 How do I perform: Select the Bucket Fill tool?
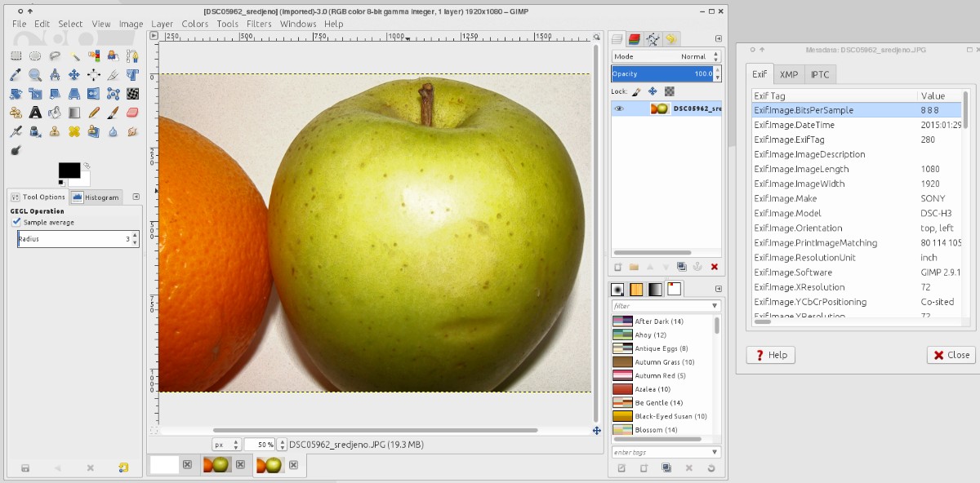(55, 113)
